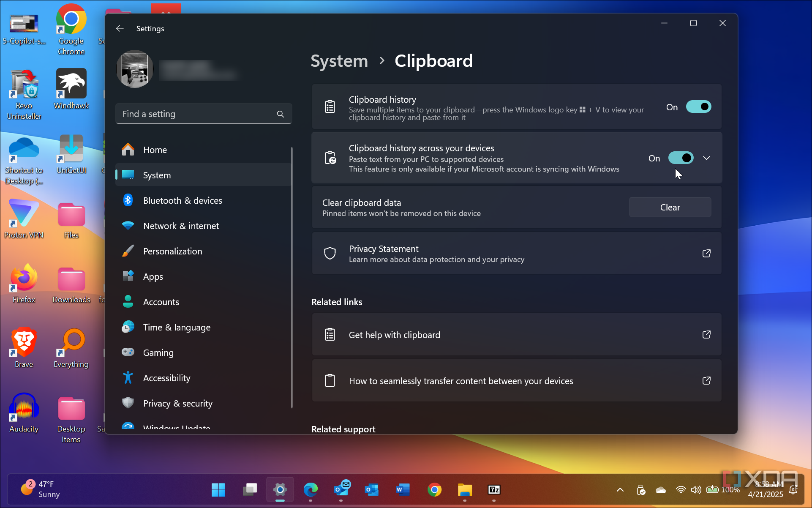The height and width of the screenshot is (508, 812).
Task: Open Microsoft Edge from the taskbar
Action: click(x=311, y=490)
